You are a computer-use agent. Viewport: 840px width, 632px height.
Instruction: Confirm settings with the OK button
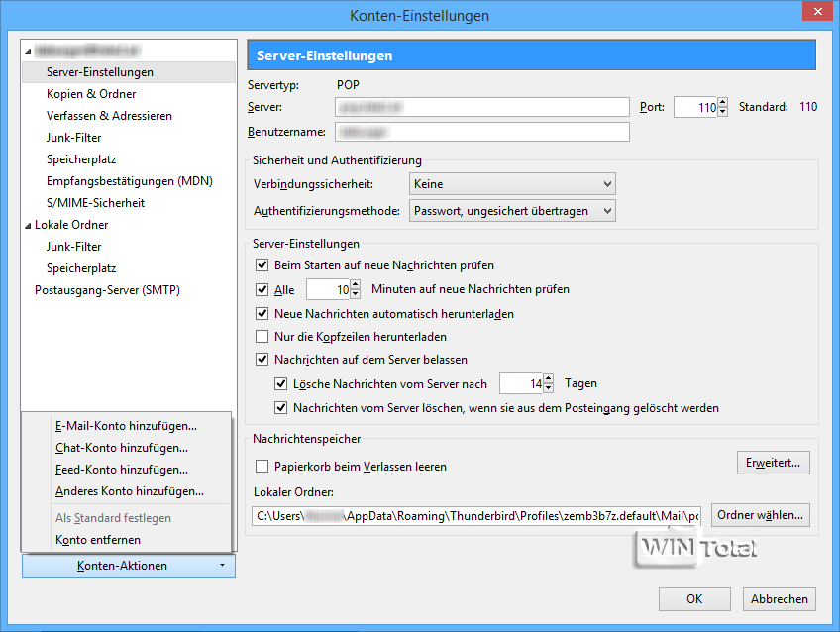tap(694, 599)
